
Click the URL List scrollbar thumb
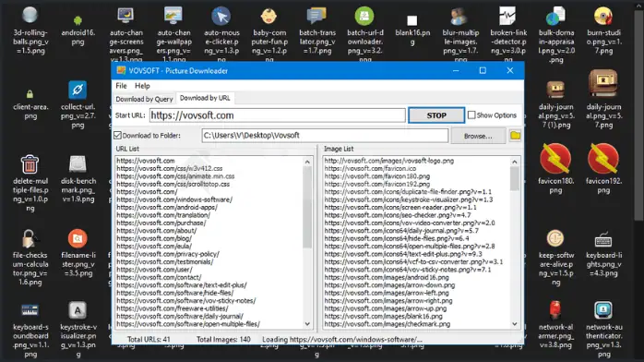coord(307,208)
